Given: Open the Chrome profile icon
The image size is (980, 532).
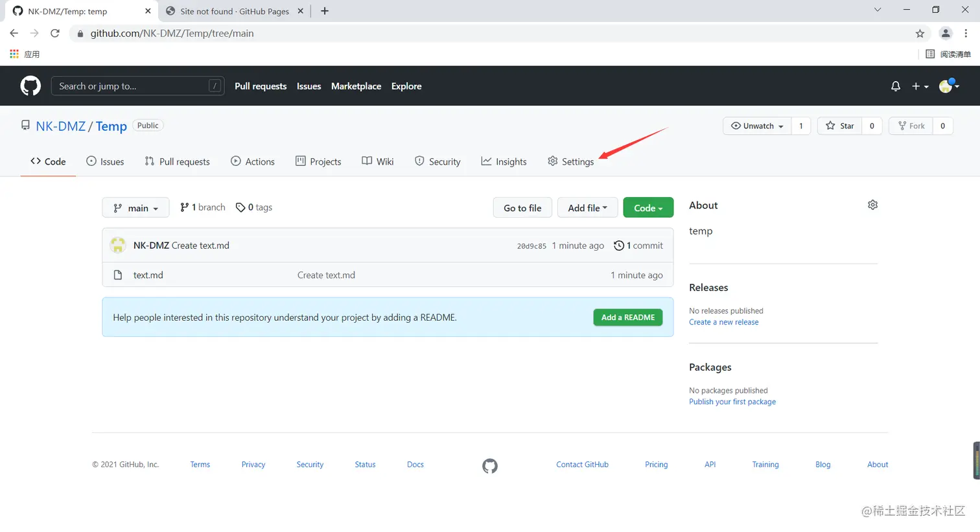Looking at the screenshot, I should [946, 34].
